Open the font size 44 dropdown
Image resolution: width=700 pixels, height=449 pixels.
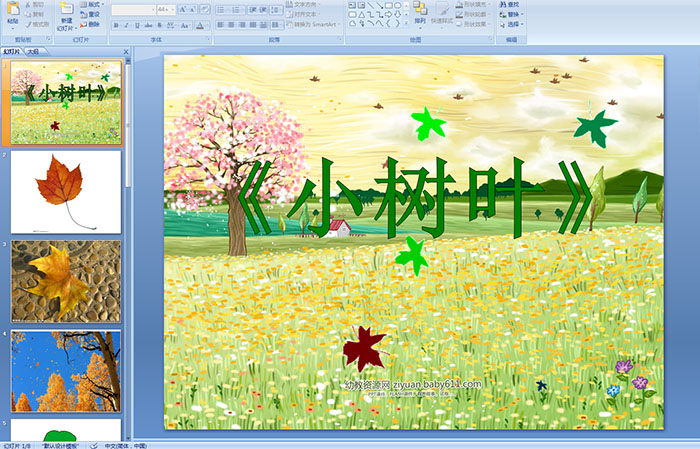166,10
